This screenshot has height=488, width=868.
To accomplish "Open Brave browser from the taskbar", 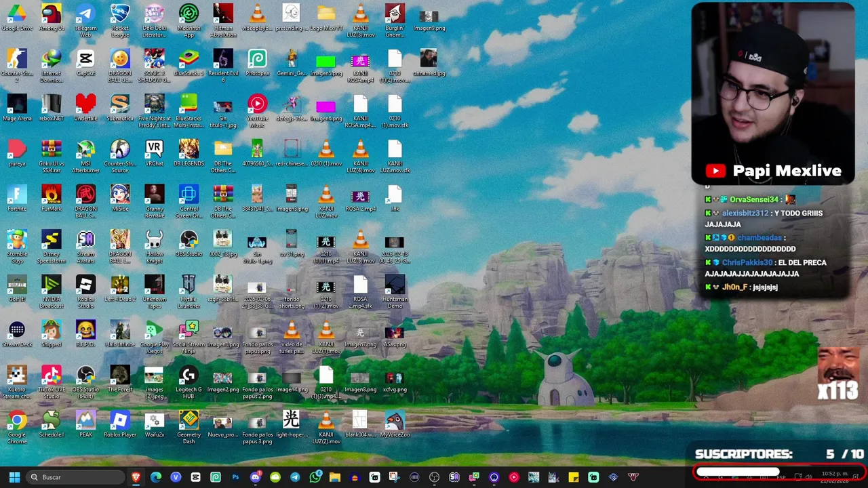I will 136,477.
